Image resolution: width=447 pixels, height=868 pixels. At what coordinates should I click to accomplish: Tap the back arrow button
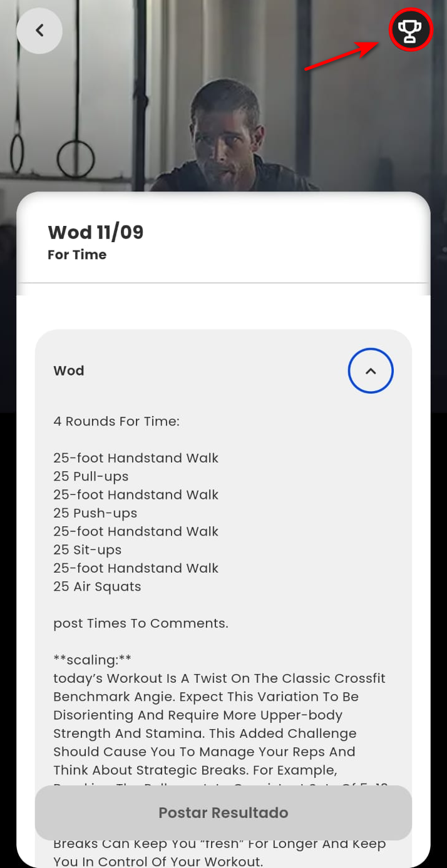click(x=39, y=31)
